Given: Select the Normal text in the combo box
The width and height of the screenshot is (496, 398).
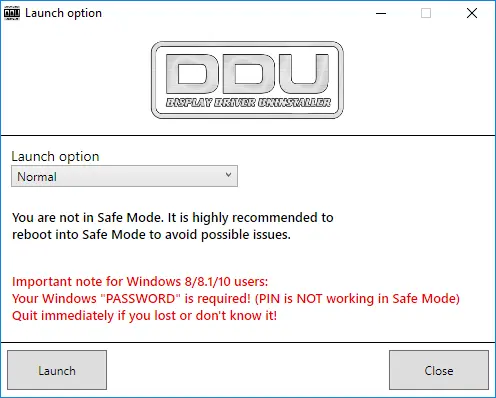Looking at the screenshot, I should (37, 177).
